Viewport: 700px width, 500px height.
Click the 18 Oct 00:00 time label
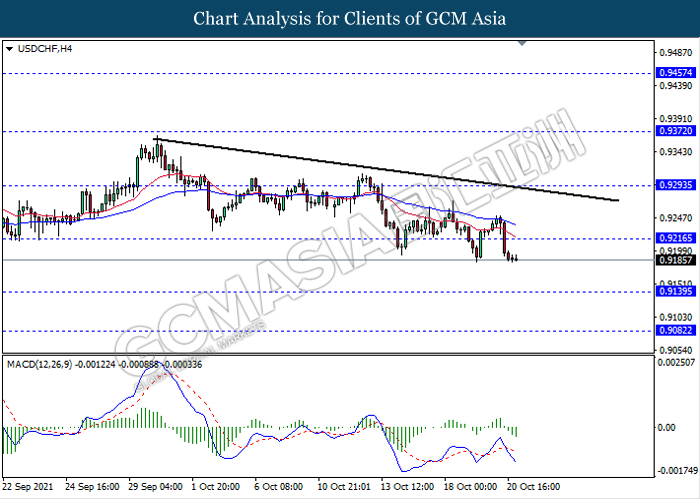[471, 487]
